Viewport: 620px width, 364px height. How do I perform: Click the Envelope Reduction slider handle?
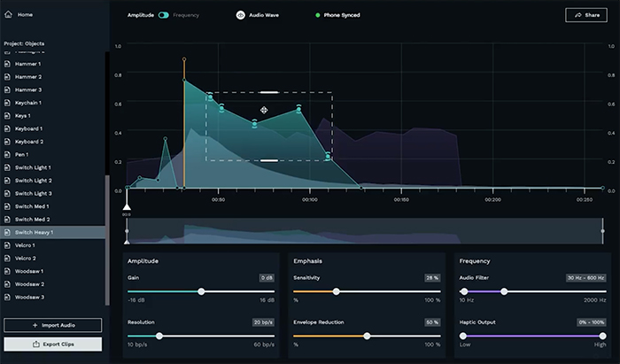coord(367,336)
